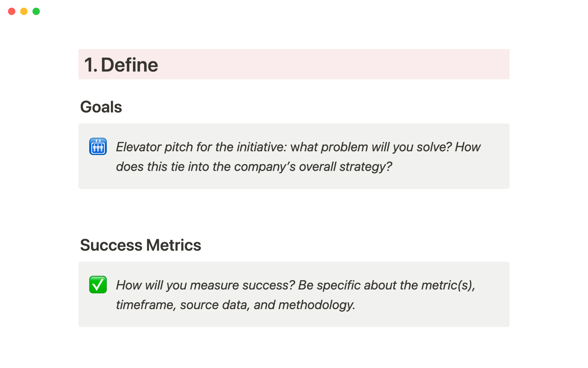
Task: Click the word "Metrics" in the Success Metrics heading
Action: pyautogui.click(x=173, y=245)
